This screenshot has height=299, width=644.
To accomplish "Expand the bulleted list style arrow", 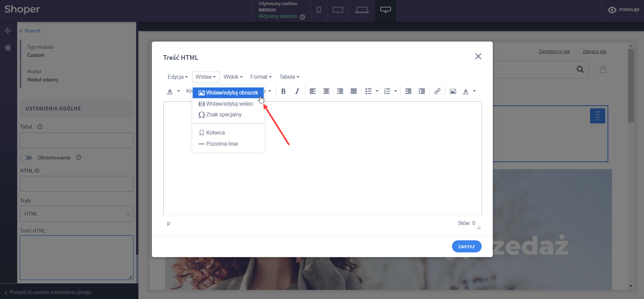I will [377, 91].
